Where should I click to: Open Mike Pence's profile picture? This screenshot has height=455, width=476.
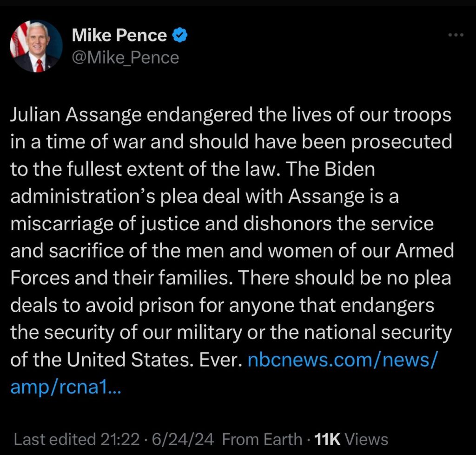(36, 47)
